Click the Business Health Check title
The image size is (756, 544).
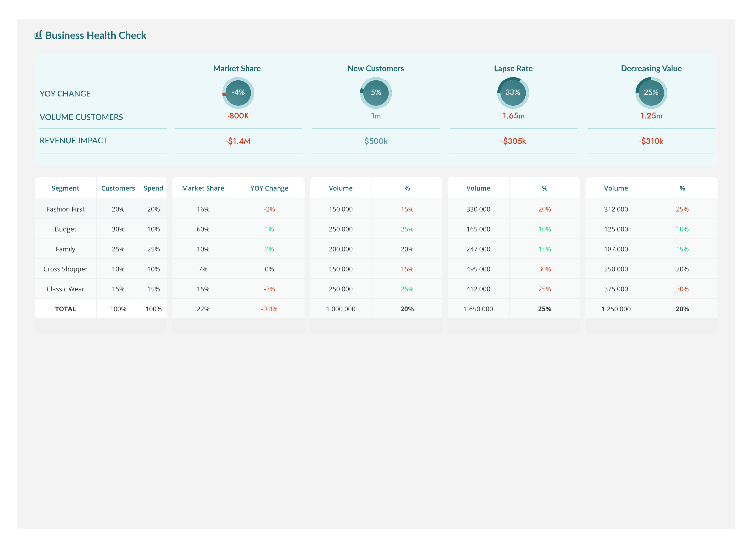tap(96, 35)
